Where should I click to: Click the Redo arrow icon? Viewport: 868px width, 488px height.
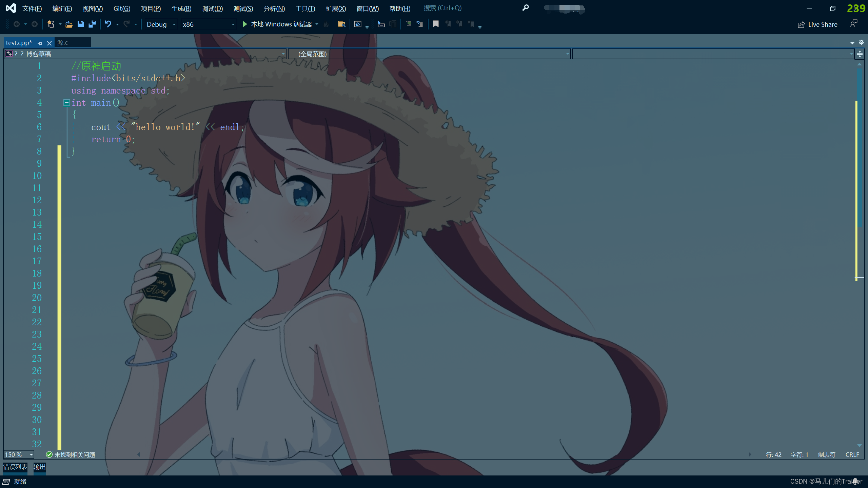coord(126,24)
